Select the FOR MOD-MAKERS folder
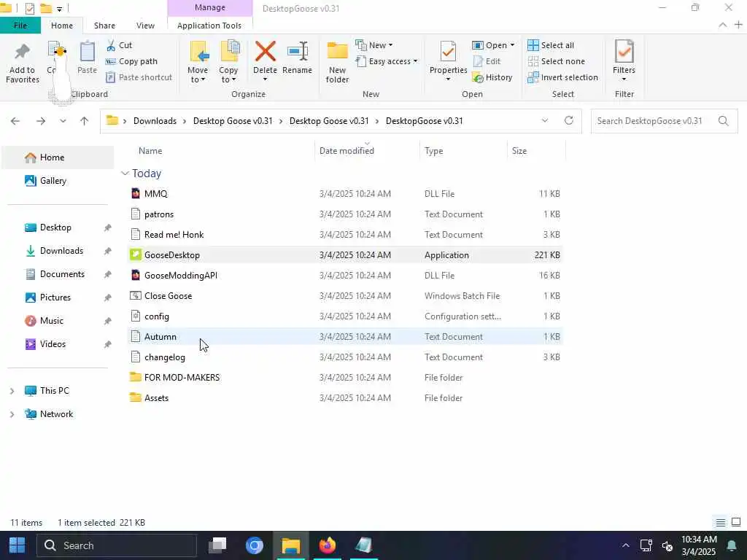 click(345, 378)
